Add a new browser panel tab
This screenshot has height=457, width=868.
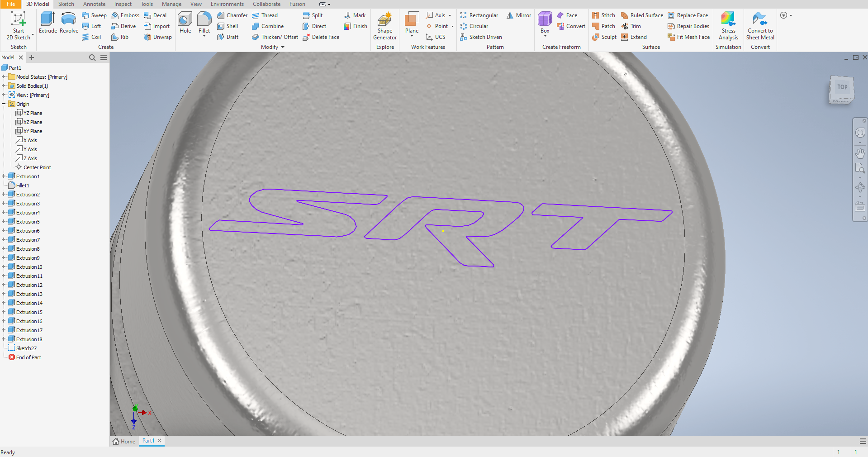click(32, 57)
